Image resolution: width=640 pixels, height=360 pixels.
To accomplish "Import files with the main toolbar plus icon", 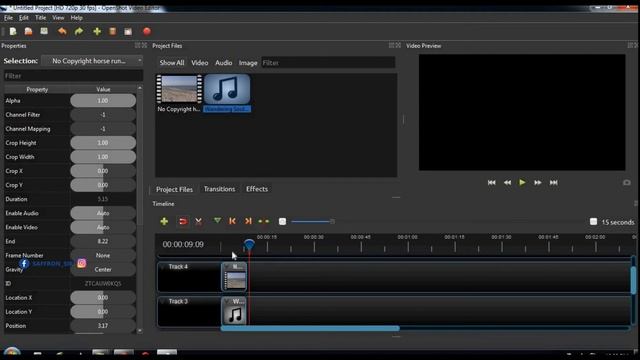I will coord(97,31).
